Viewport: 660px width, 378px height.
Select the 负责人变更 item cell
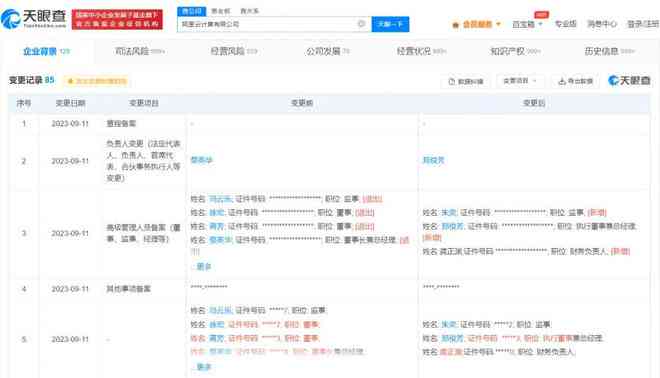point(144,161)
